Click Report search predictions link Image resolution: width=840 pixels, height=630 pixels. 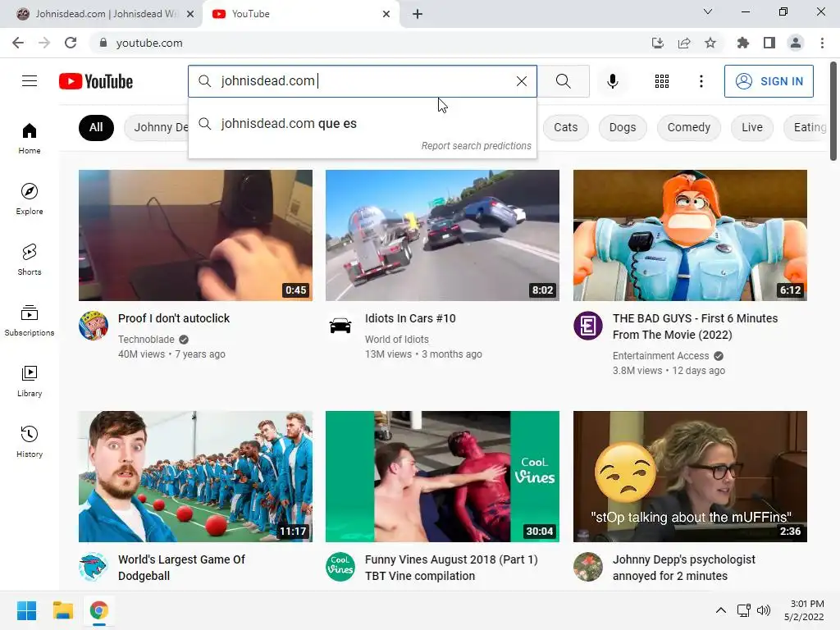476,146
